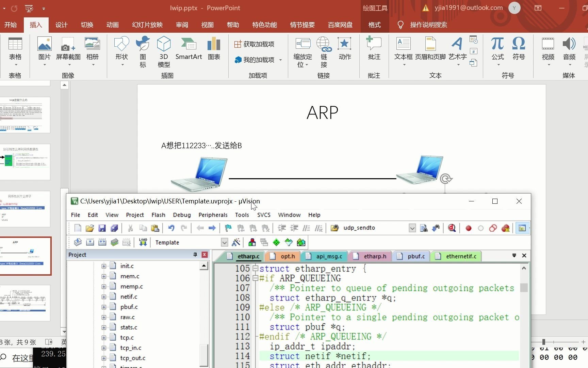Click the 获取加载项 button
The width and height of the screenshot is (588, 368).
255,44
